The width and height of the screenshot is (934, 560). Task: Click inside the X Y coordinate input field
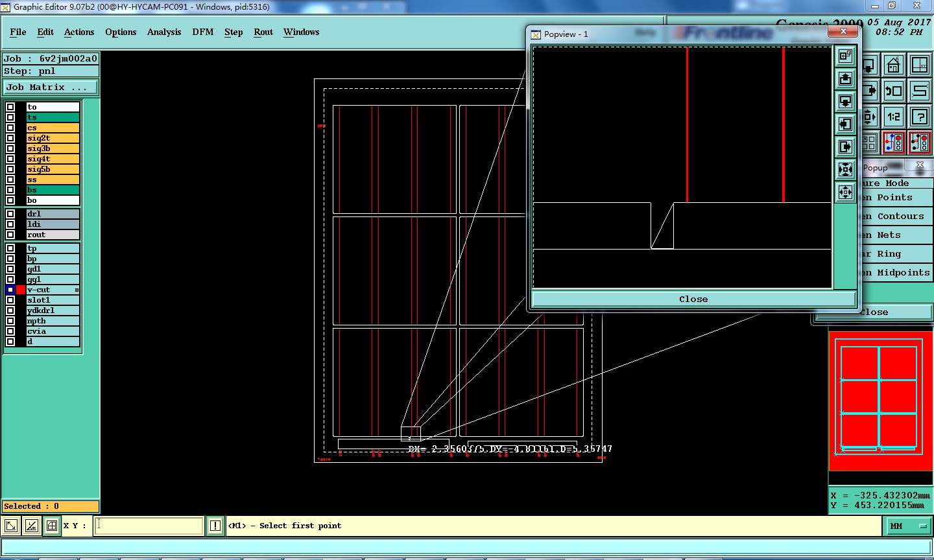(x=149, y=526)
